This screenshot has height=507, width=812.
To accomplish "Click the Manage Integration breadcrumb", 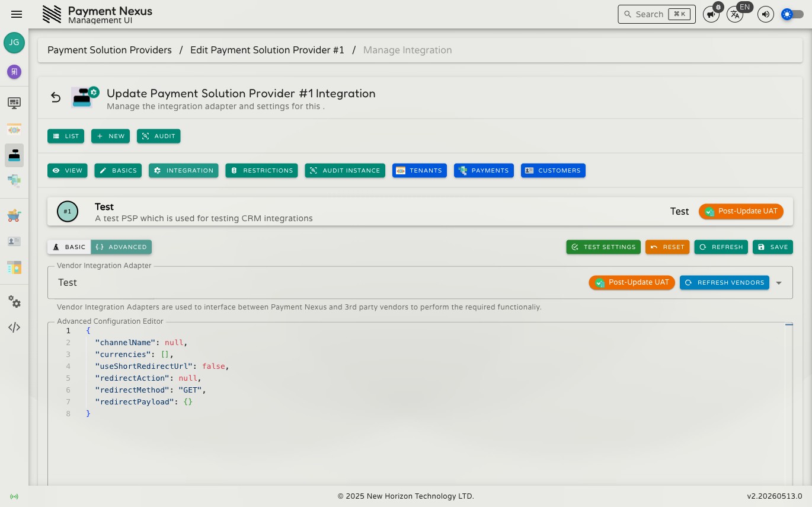I will (x=408, y=50).
